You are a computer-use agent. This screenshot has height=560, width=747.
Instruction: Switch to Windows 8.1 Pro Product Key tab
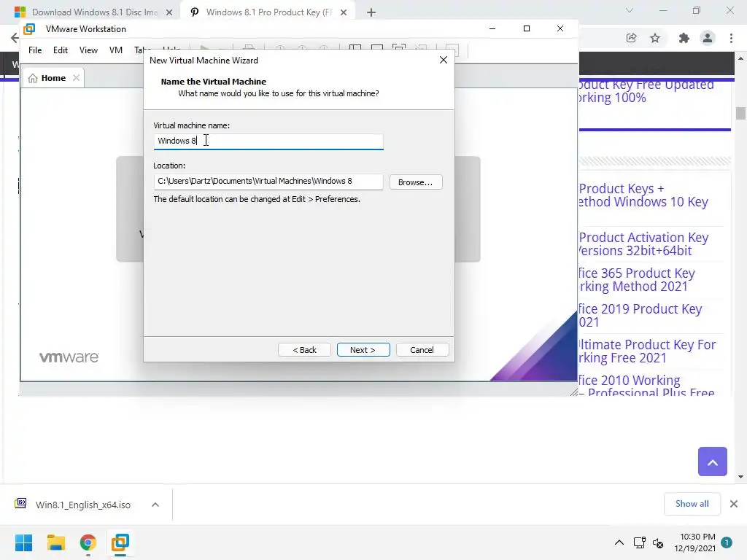click(268, 12)
